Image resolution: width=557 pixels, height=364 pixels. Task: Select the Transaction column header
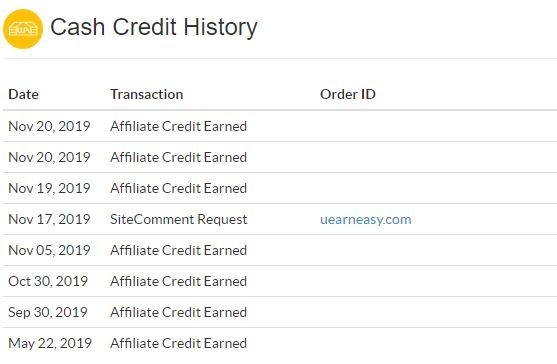(147, 94)
